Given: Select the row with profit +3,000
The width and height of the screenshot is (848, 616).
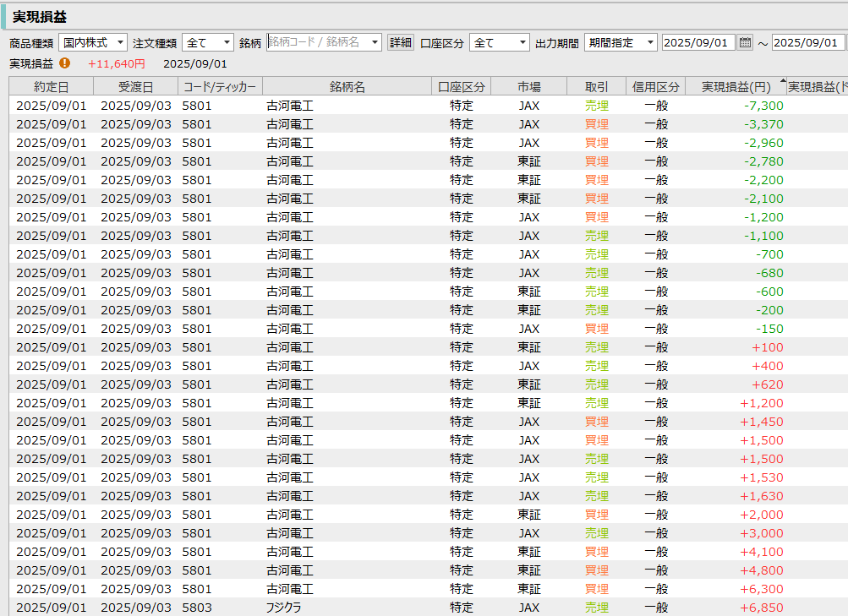Looking at the screenshot, I should tap(429, 533).
